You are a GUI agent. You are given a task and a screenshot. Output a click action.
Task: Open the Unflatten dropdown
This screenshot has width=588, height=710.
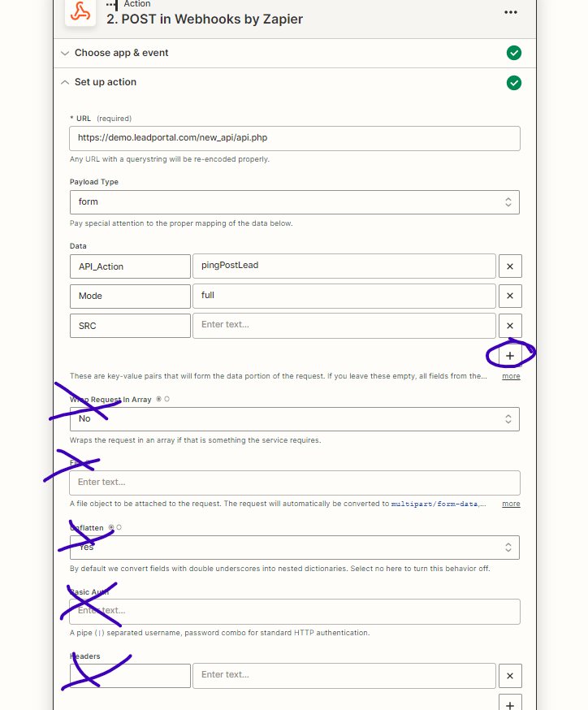click(295, 548)
